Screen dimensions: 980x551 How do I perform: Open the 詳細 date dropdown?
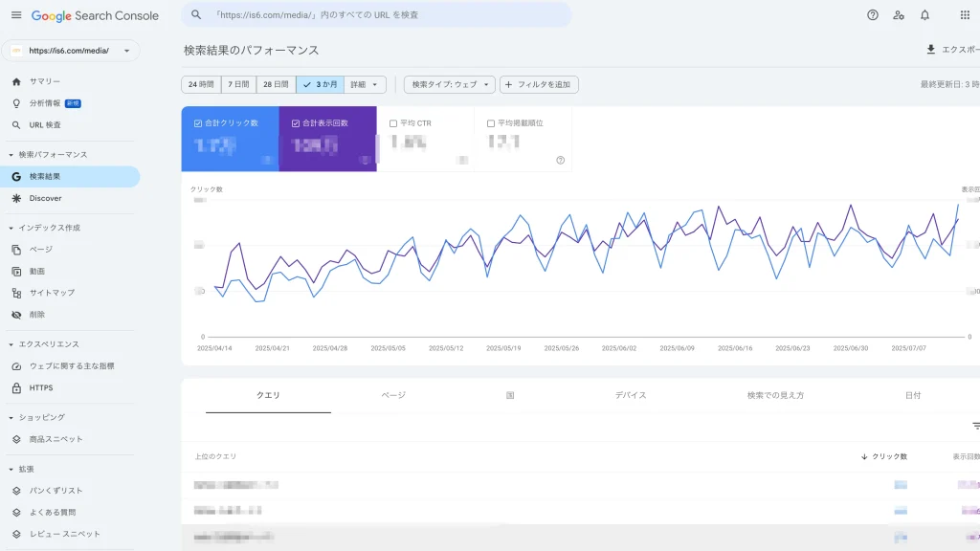[365, 84]
